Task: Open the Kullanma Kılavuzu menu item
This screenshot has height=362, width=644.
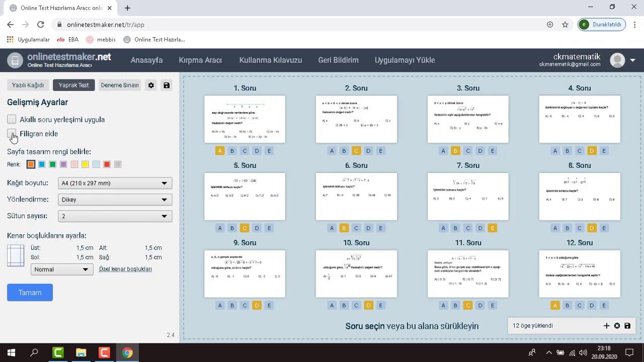Action: pyautogui.click(x=271, y=60)
